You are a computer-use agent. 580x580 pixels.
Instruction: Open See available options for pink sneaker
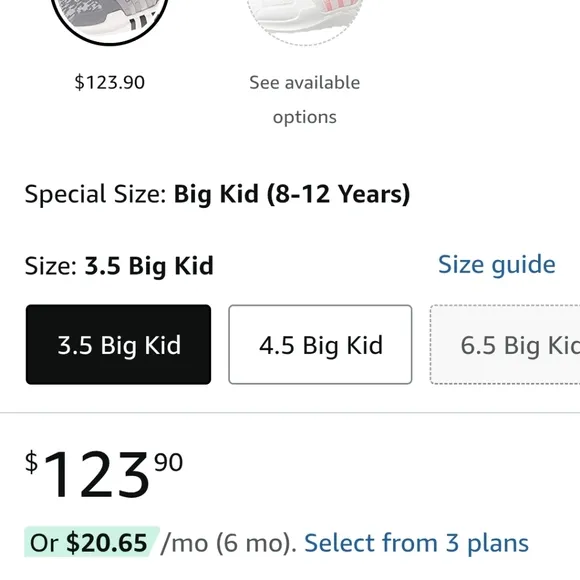pyautogui.click(x=304, y=100)
